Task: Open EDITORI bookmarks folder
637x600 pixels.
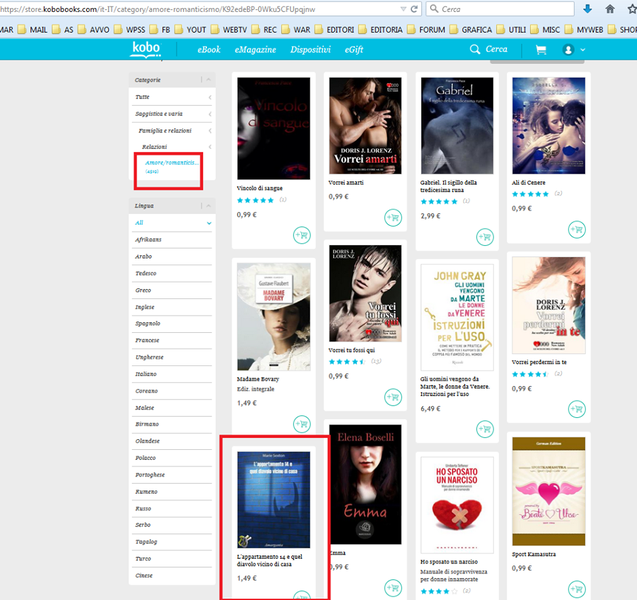Action: click(335, 30)
